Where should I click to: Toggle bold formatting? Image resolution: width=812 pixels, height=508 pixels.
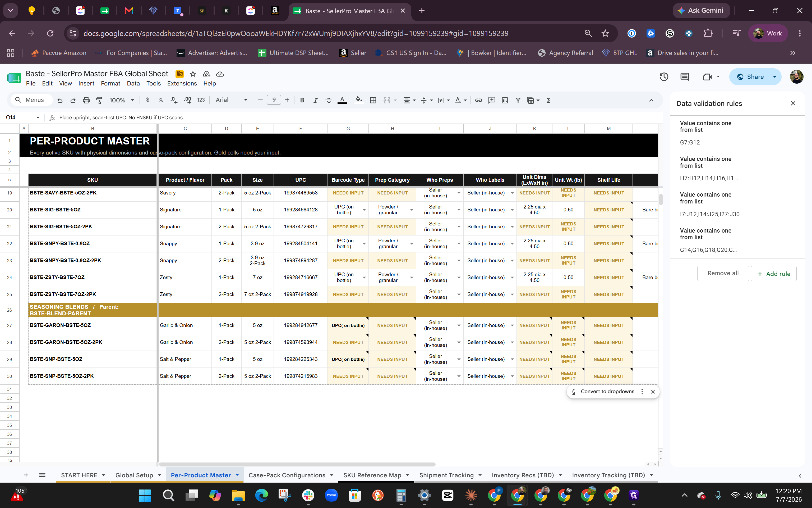(302, 100)
